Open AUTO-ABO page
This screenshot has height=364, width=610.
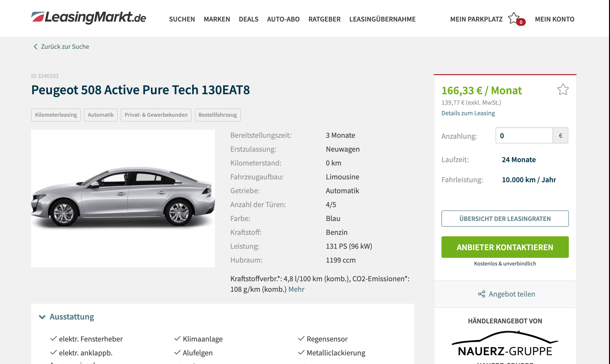pos(283,19)
